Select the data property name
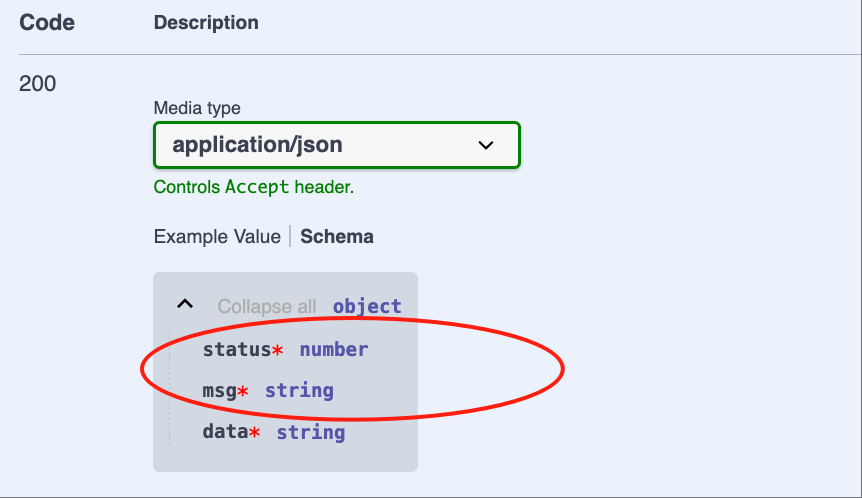This screenshot has width=862, height=498. [225, 432]
